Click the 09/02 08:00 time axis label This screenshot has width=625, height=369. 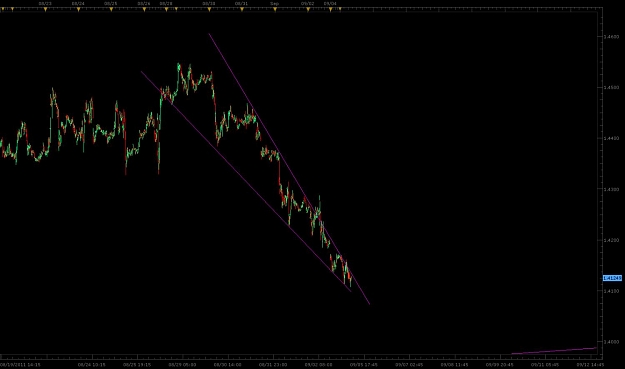318,364
